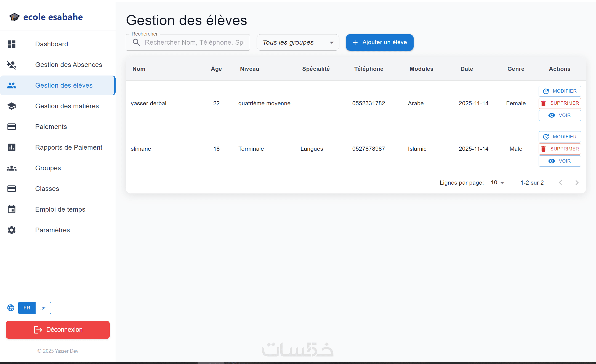Focus the Rechercher search field

tap(194, 42)
